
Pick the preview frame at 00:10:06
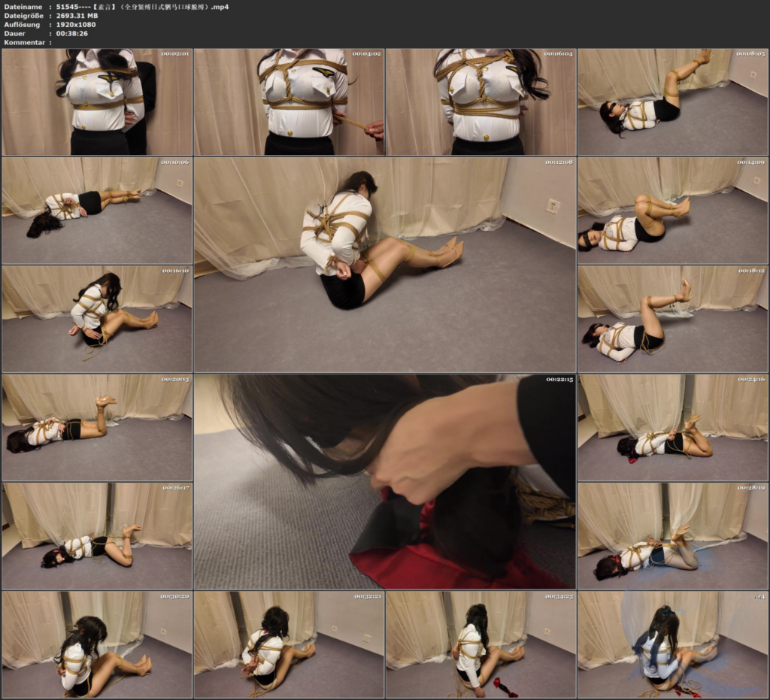tap(97, 210)
